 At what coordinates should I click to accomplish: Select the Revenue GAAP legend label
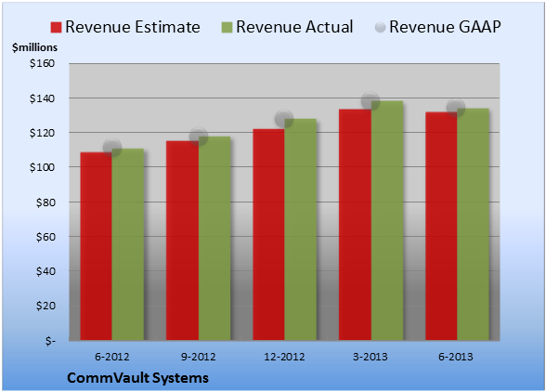[x=445, y=27]
